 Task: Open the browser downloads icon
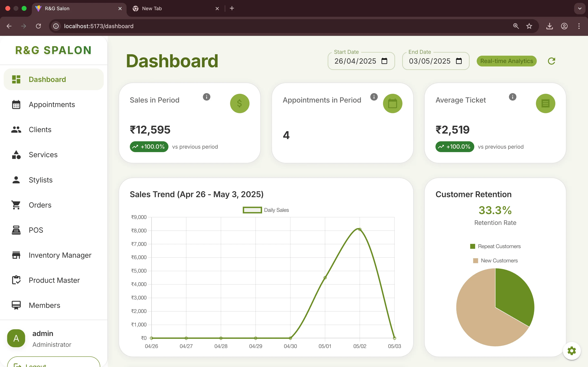pyautogui.click(x=549, y=26)
